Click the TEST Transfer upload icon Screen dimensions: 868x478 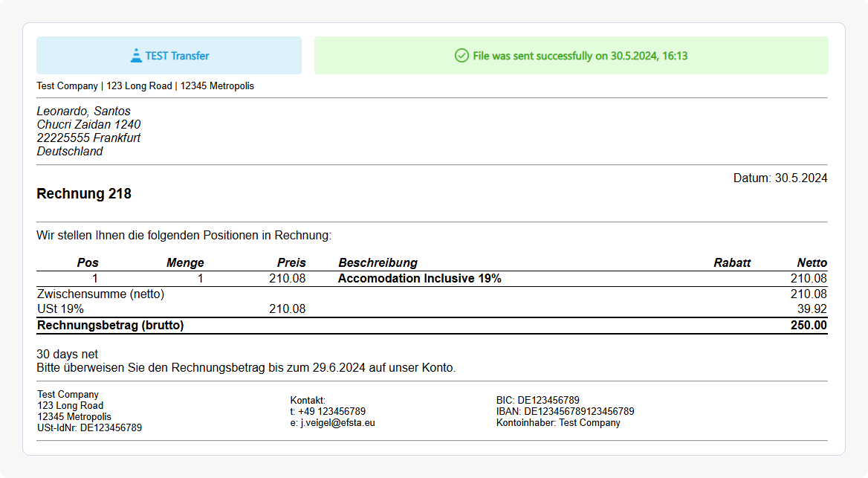pyautogui.click(x=137, y=54)
